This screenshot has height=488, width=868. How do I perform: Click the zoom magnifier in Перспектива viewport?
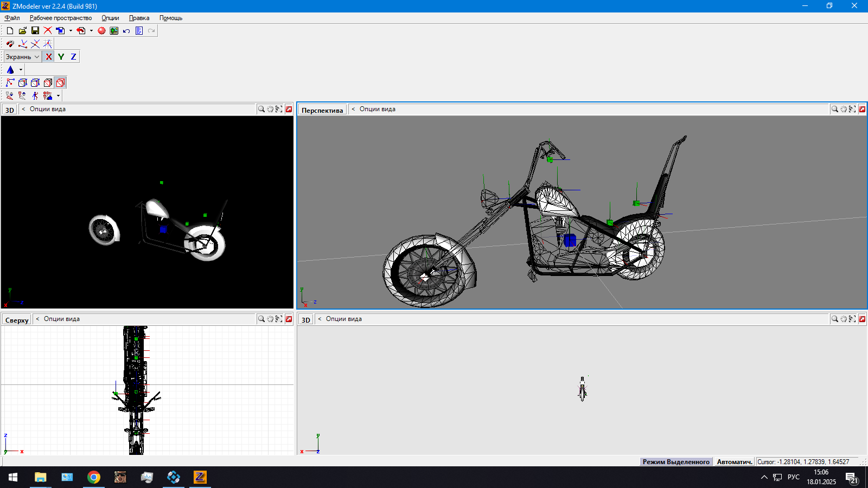(834, 110)
